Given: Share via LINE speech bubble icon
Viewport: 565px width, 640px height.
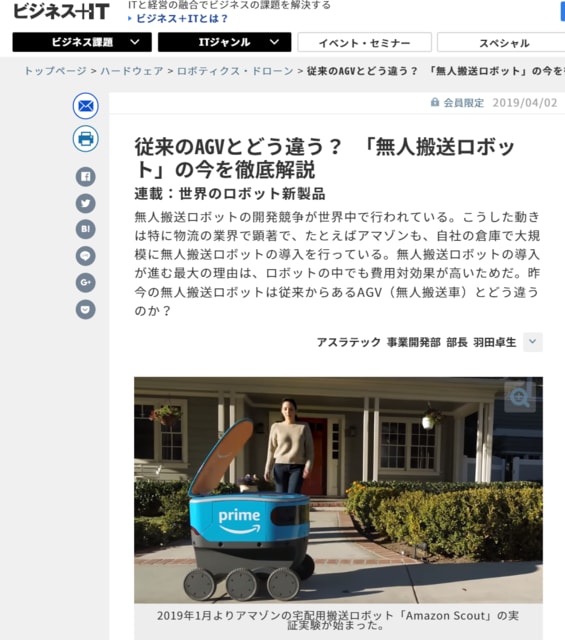Looking at the screenshot, I should 85,256.
